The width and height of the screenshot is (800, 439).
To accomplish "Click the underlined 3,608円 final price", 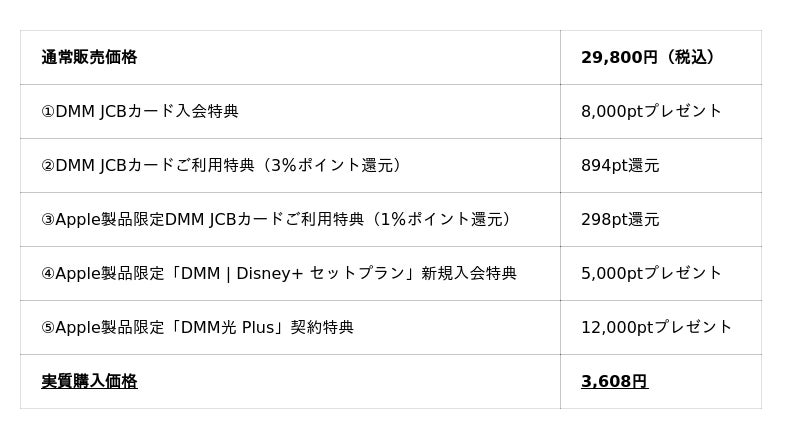I will [614, 382].
